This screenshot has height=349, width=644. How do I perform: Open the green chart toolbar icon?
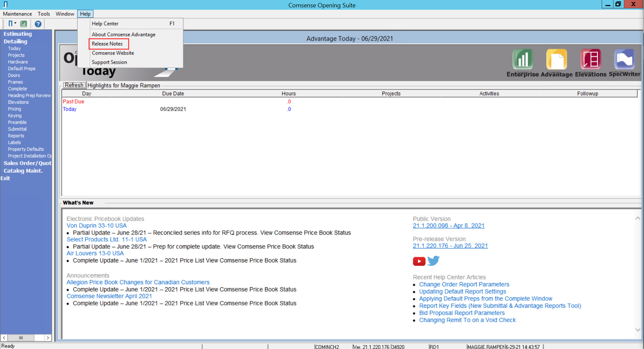click(x=23, y=24)
